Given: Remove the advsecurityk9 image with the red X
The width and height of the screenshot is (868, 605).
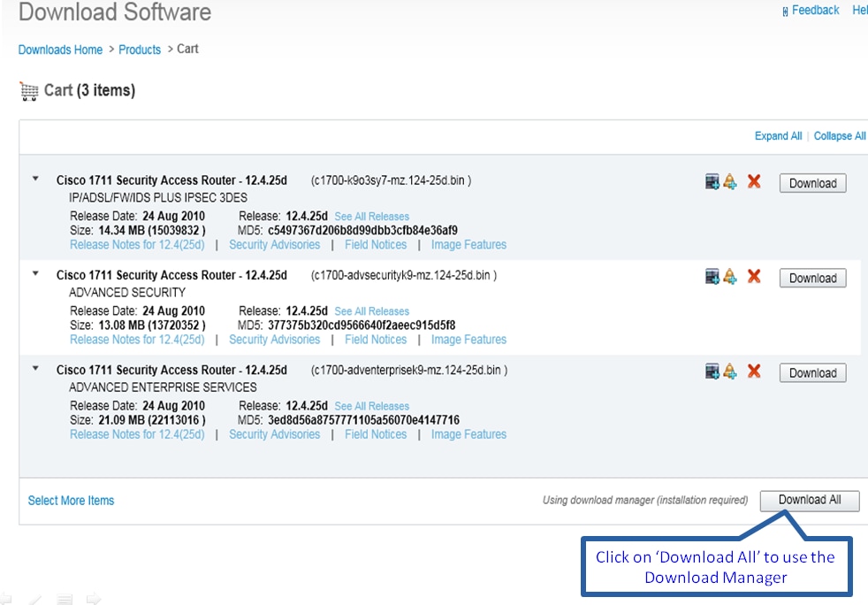Looking at the screenshot, I should pos(753,276).
